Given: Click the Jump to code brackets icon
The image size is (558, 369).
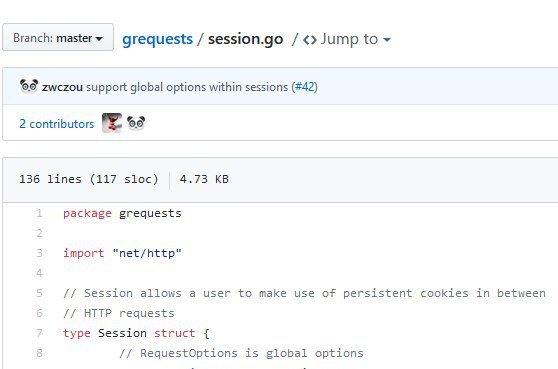Looking at the screenshot, I should 310,40.
